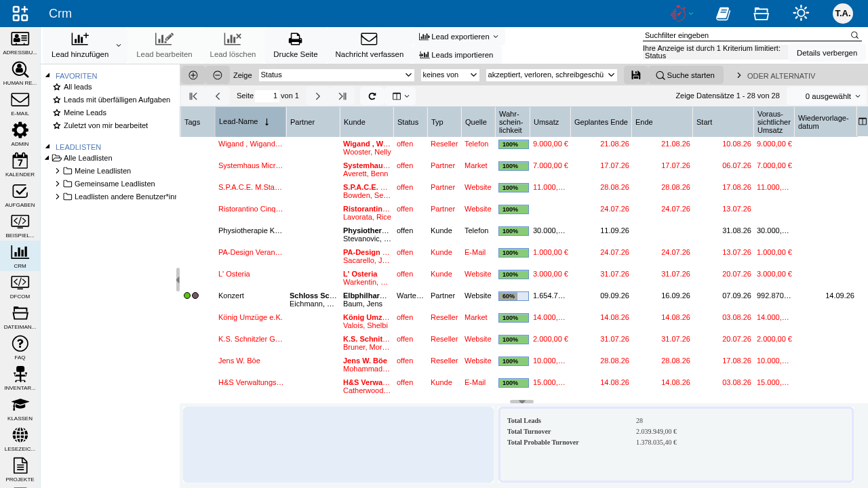Collapse the FAVORITEN section
This screenshot has width=868, height=488.
47,76
